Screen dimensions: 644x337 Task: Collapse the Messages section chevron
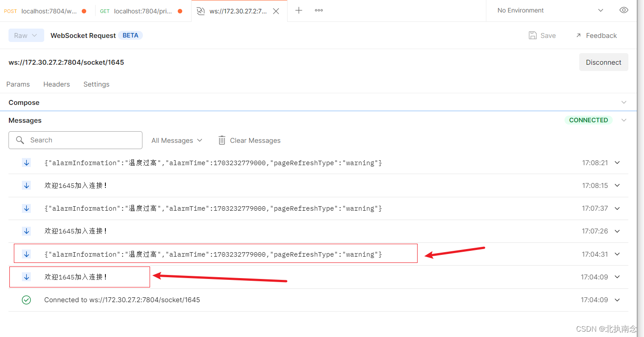[x=624, y=120]
